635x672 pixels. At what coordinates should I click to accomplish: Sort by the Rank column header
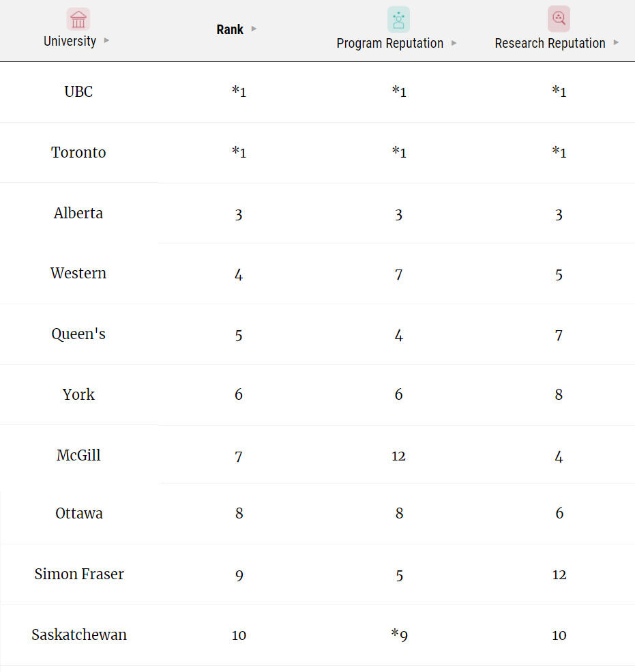click(230, 29)
